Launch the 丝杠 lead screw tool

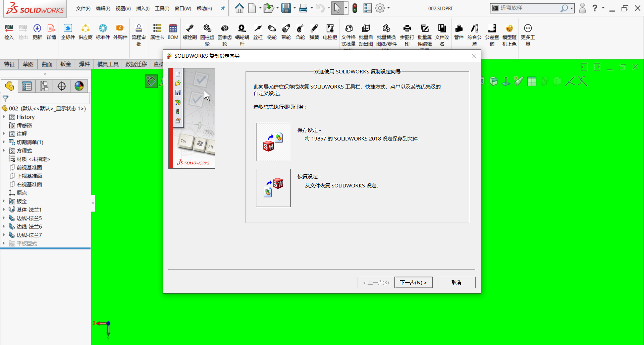click(258, 32)
